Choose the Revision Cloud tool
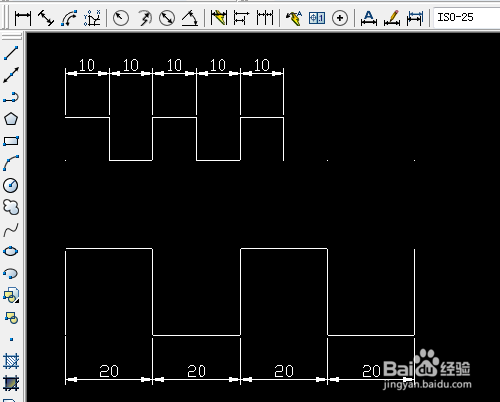This screenshot has height=402, width=500. pos(11,207)
